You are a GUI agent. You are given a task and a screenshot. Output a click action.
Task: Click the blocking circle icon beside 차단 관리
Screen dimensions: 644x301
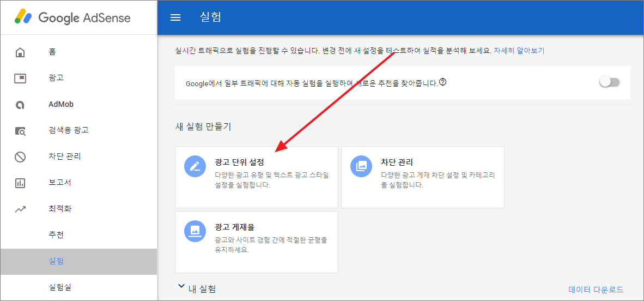pyautogui.click(x=20, y=157)
